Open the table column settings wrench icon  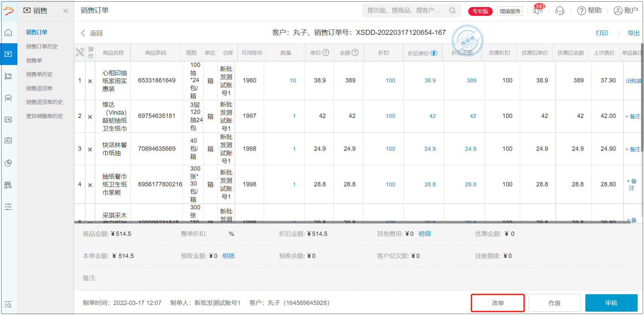(80, 52)
